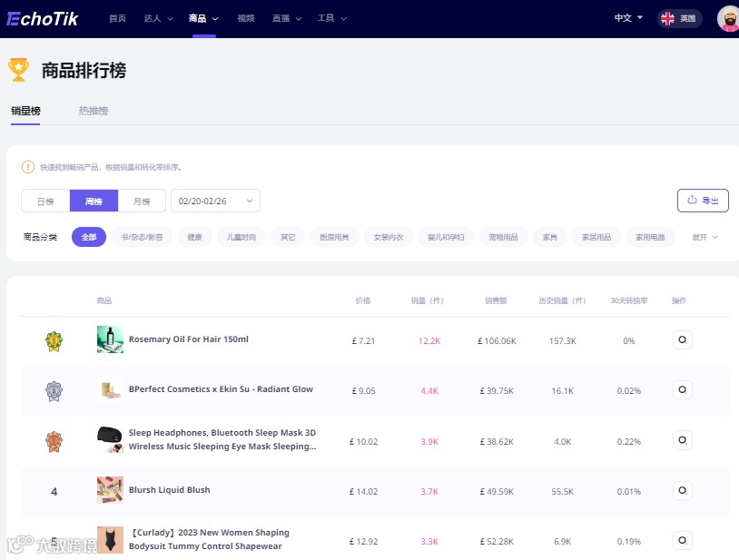Expand the 直播 navigation dropdown

(x=287, y=18)
